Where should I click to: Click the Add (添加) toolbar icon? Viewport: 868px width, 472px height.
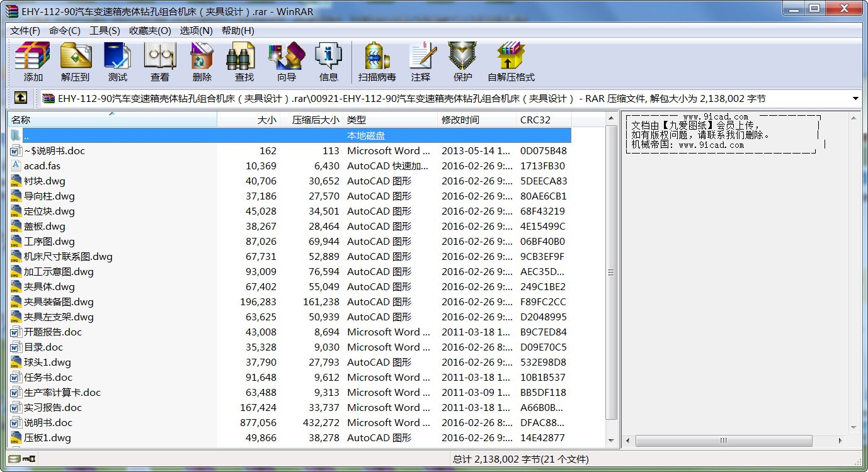click(33, 61)
